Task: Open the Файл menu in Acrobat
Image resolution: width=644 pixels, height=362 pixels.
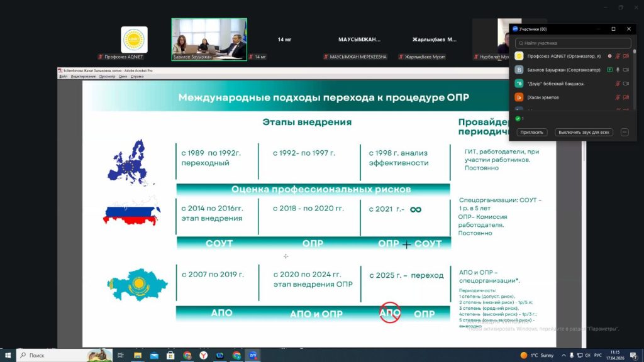Action: (x=63, y=76)
